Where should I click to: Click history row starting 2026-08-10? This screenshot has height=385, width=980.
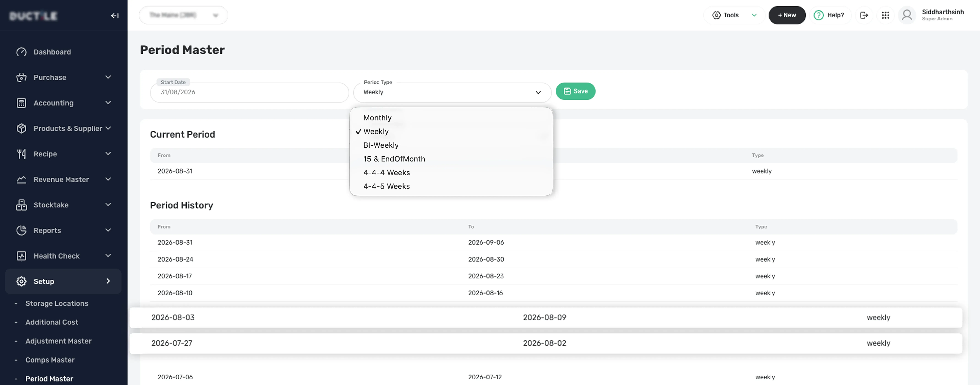coord(554,293)
